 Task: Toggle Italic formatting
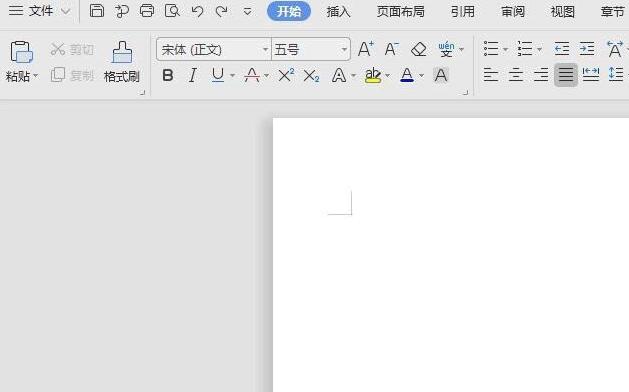tap(193, 75)
